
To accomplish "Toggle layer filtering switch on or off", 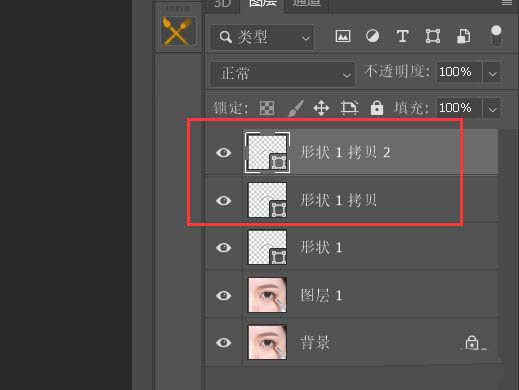I will tap(496, 35).
